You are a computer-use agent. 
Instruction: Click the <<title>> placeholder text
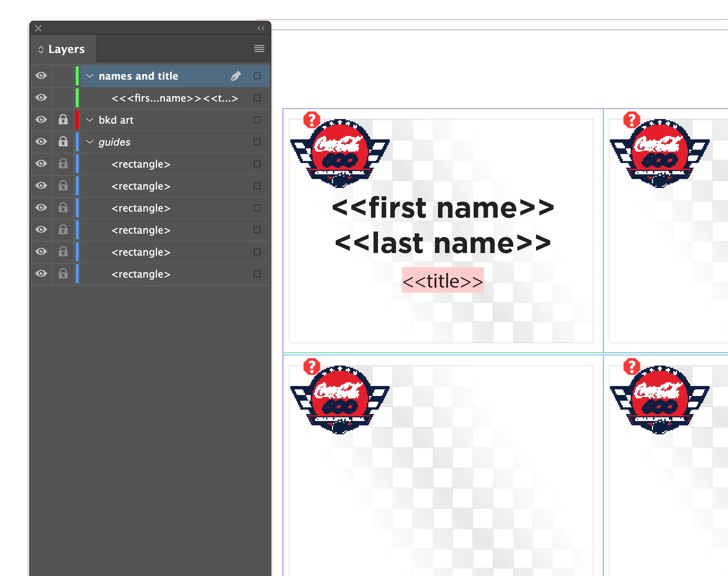point(442,281)
